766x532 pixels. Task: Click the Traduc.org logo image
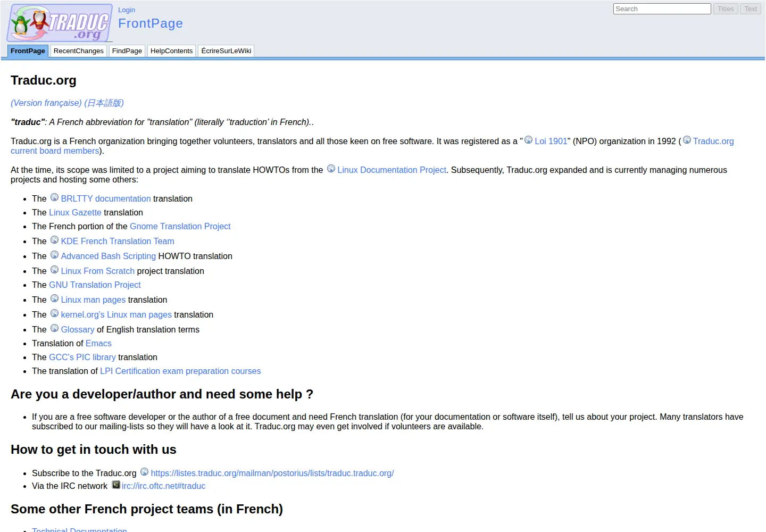[x=60, y=23]
